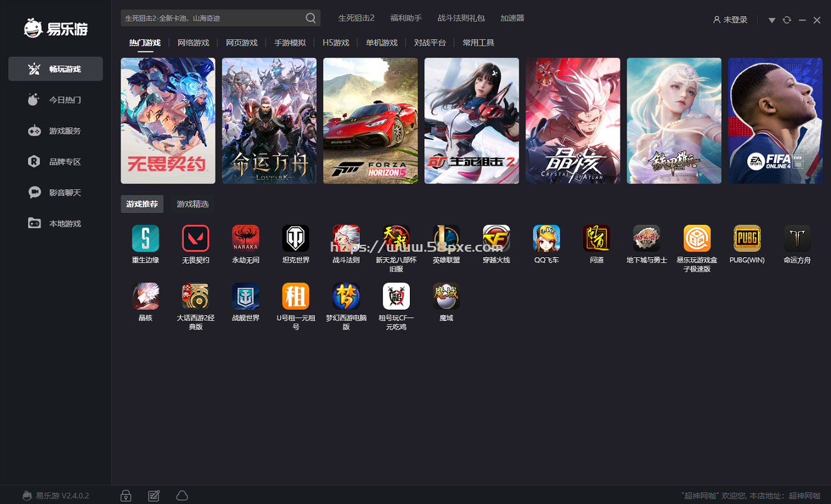Open the 加速器 link

tap(512, 18)
